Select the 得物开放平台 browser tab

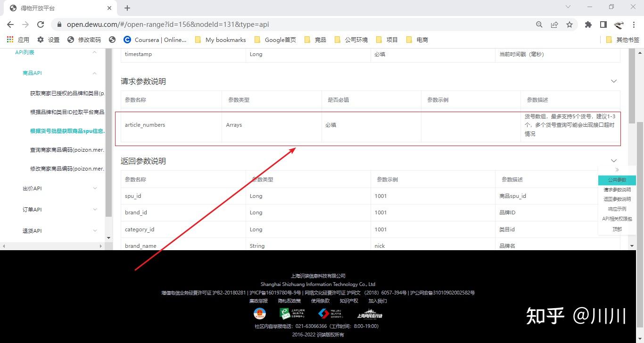coord(54,8)
